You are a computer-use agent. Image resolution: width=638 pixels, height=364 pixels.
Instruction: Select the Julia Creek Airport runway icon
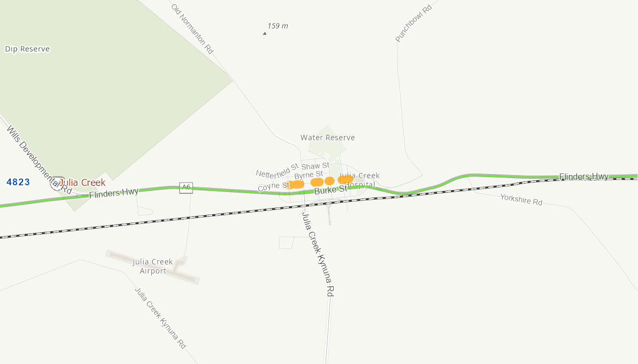pos(153,267)
